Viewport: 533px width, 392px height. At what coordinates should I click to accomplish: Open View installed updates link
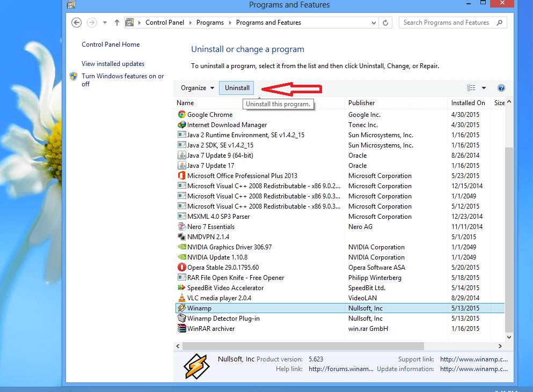click(113, 64)
